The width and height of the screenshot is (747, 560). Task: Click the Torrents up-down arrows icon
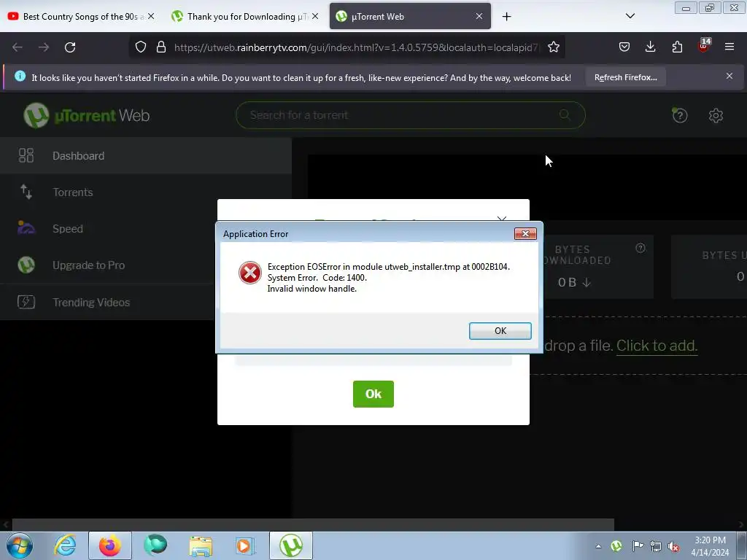coord(26,192)
